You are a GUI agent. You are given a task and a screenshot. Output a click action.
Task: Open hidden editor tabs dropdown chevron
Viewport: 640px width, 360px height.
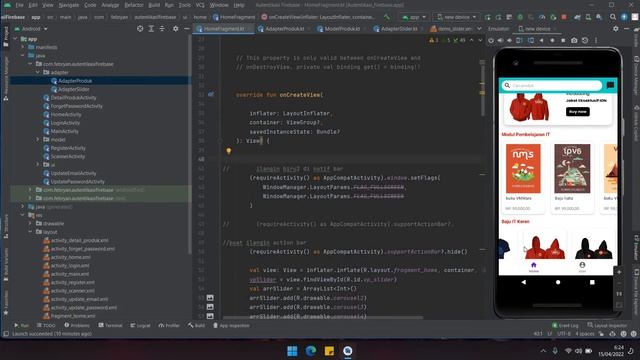(479, 29)
